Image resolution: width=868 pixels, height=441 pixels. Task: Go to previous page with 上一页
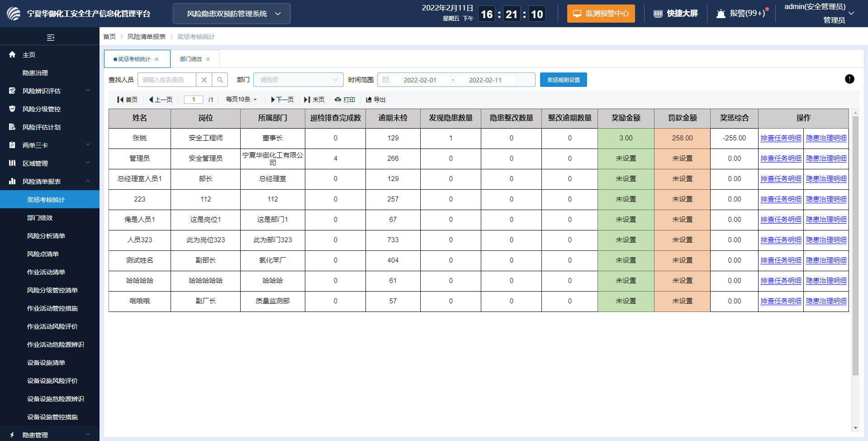[x=161, y=100]
